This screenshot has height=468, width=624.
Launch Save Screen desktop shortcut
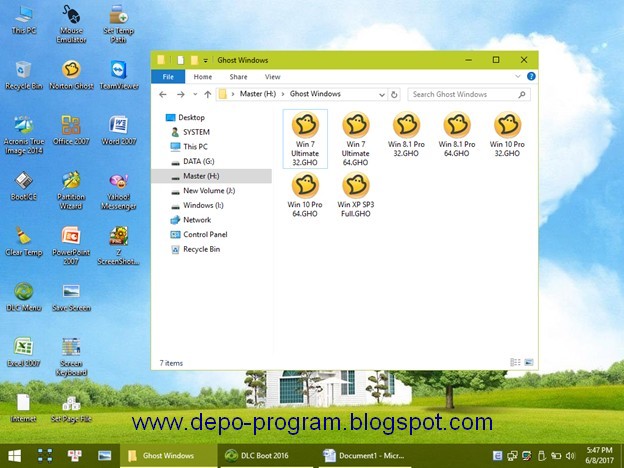tap(71, 297)
